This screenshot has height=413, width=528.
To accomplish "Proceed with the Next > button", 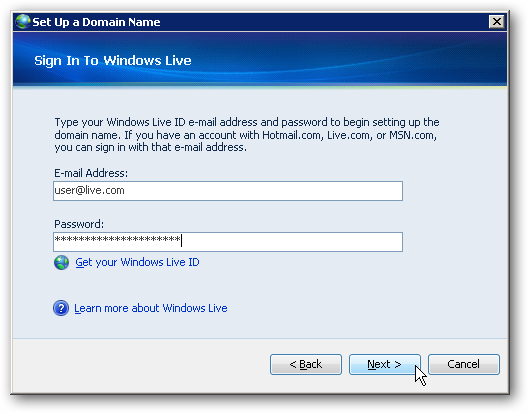I will [385, 364].
